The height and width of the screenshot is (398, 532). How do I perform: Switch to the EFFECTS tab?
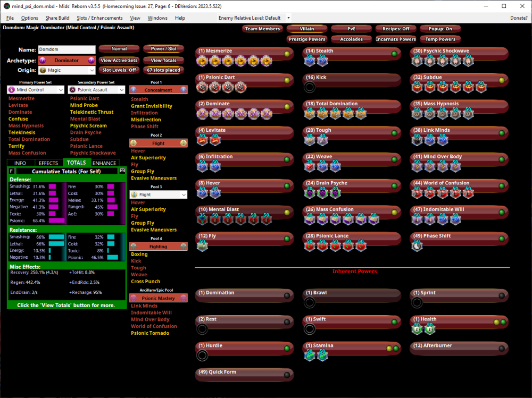(x=48, y=163)
